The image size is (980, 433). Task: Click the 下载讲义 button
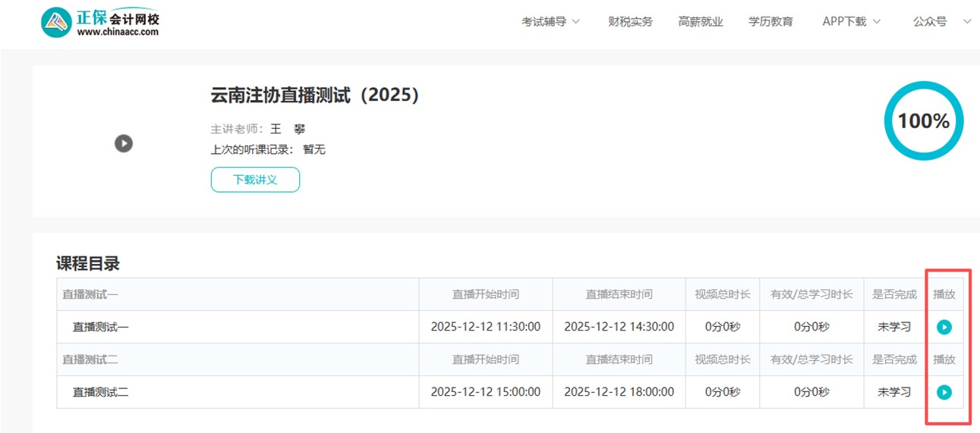click(x=255, y=180)
